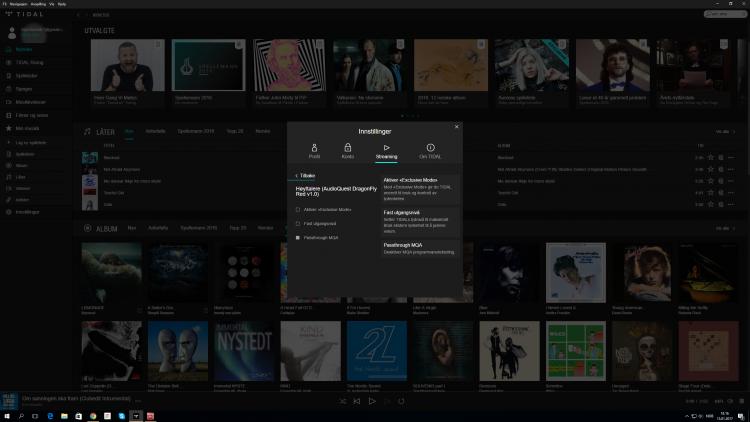Select the Streaming tab in Innstillinger
Image resolution: width=750 pixels, height=422 pixels.
coord(386,151)
